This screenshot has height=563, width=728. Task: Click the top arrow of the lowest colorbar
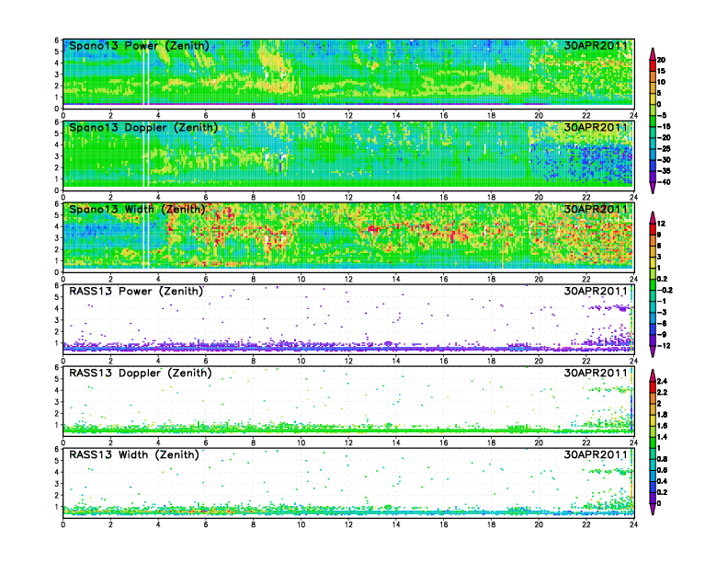653,375
